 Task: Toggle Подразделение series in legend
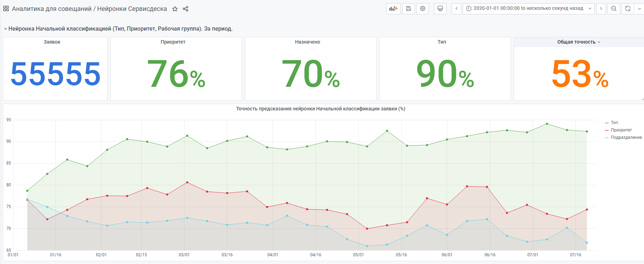point(626,137)
